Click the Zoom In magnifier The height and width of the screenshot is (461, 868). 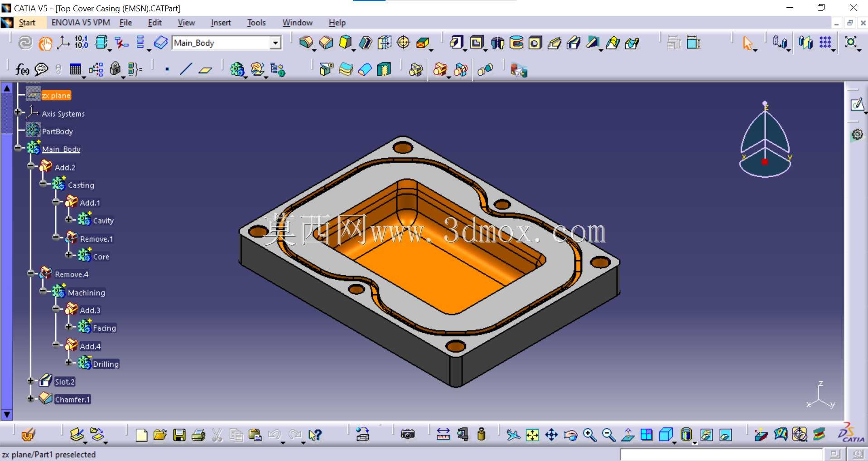(589, 435)
